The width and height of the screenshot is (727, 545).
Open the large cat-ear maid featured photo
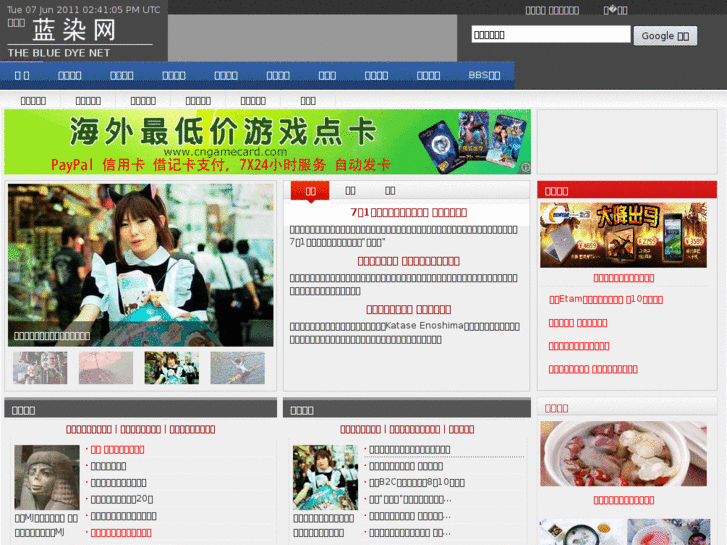[140, 265]
